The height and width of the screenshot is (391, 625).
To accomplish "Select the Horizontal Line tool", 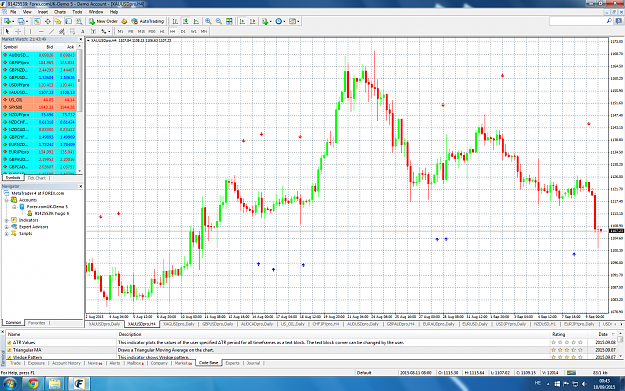I will tap(41, 31).
